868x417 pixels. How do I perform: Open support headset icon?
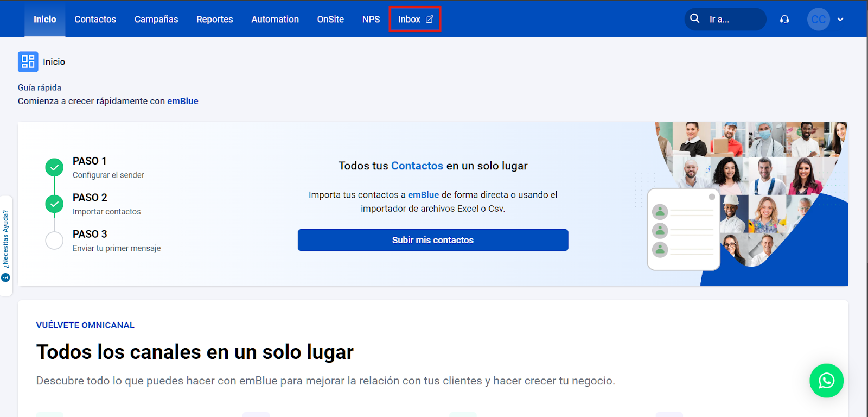(x=784, y=20)
